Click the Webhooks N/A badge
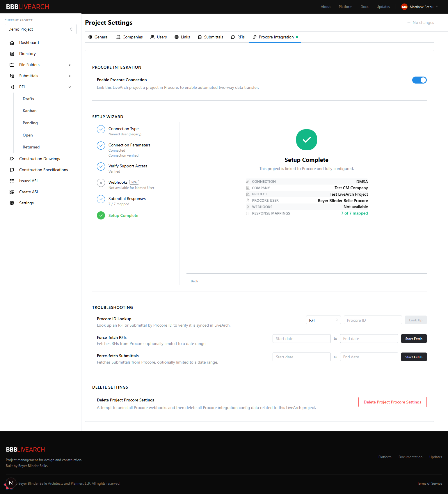The height and width of the screenshot is (494, 448). pyautogui.click(x=134, y=183)
